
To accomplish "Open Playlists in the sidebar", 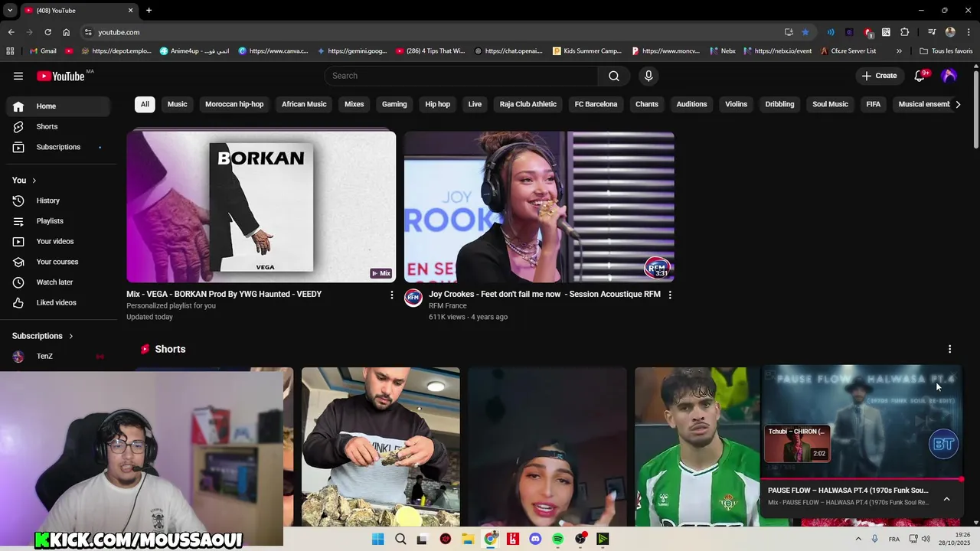I will click(x=58, y=221).
